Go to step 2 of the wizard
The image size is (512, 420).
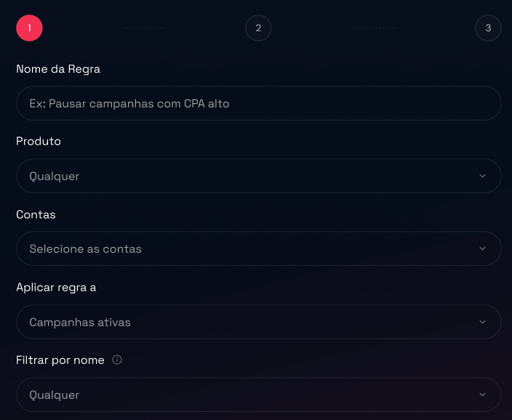pyautogui.click(x=258, y=28)
